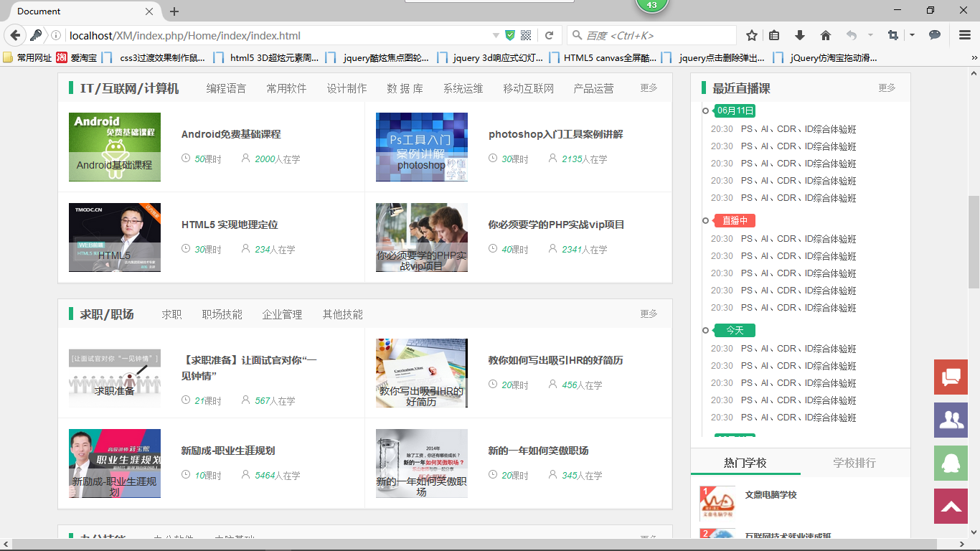Open the key-shaped password icon
980x551 pixels.
click(37, 35)
